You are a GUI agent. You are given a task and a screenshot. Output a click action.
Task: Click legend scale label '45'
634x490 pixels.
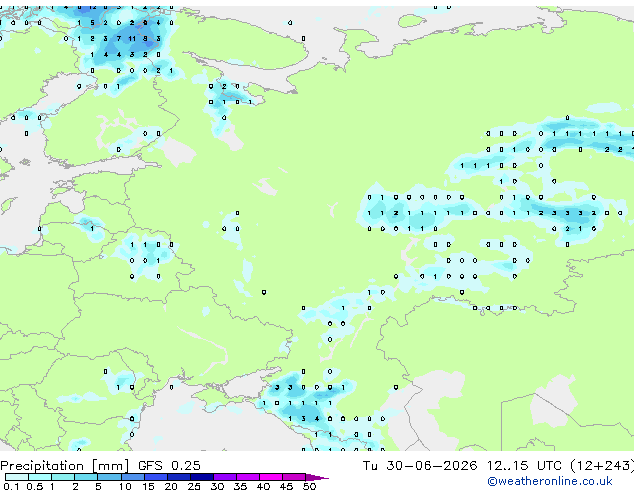[x=286, y=486]
